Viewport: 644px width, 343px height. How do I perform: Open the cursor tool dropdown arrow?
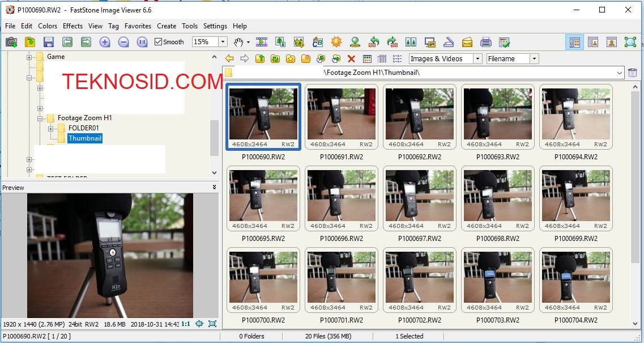pyautogui.click(x=248, y=42)
